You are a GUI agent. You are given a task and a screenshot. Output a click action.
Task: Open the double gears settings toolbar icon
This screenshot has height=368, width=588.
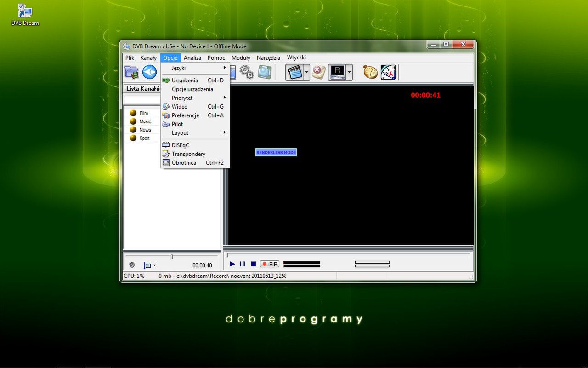pyautogui.click(x=247, y=72)
